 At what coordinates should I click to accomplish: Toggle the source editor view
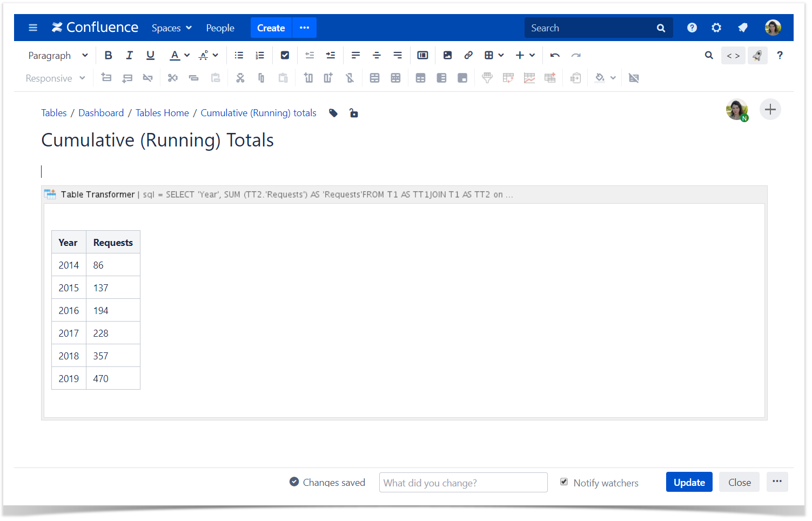733,55
